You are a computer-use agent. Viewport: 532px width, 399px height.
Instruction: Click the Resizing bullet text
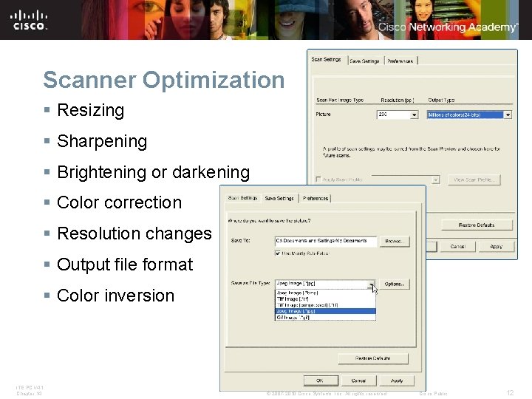91,110
